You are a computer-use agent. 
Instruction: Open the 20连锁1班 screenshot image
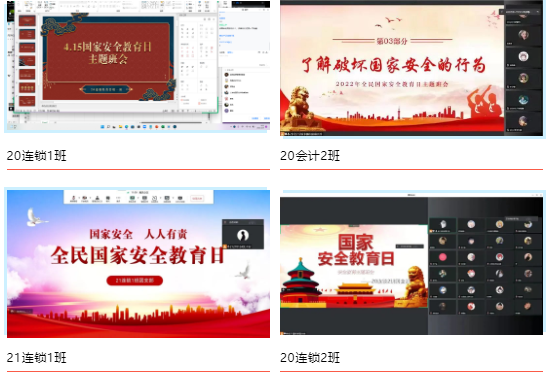tap(138, 66)
